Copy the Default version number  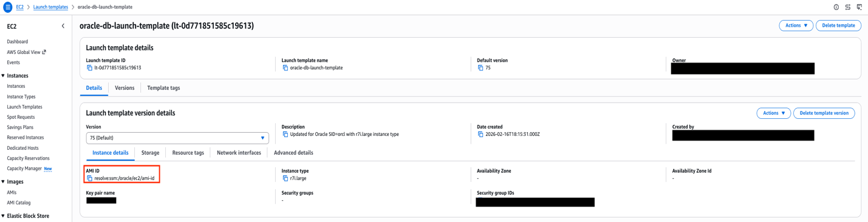pos(480,68)
